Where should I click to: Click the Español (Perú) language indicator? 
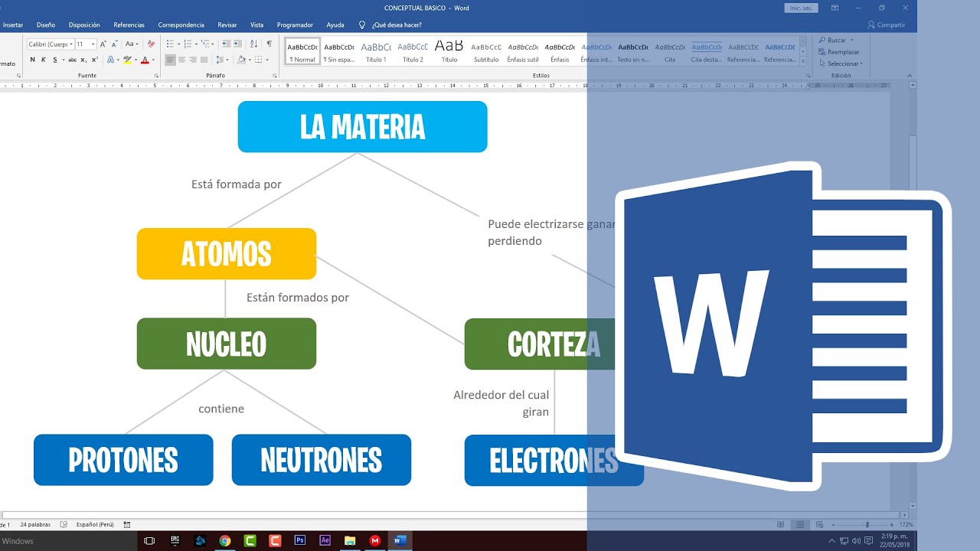[x=95, y=524]
